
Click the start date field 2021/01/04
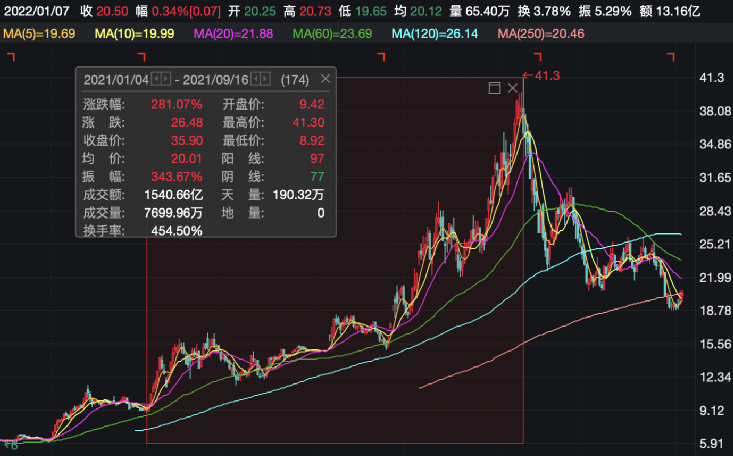pos(116,79)
